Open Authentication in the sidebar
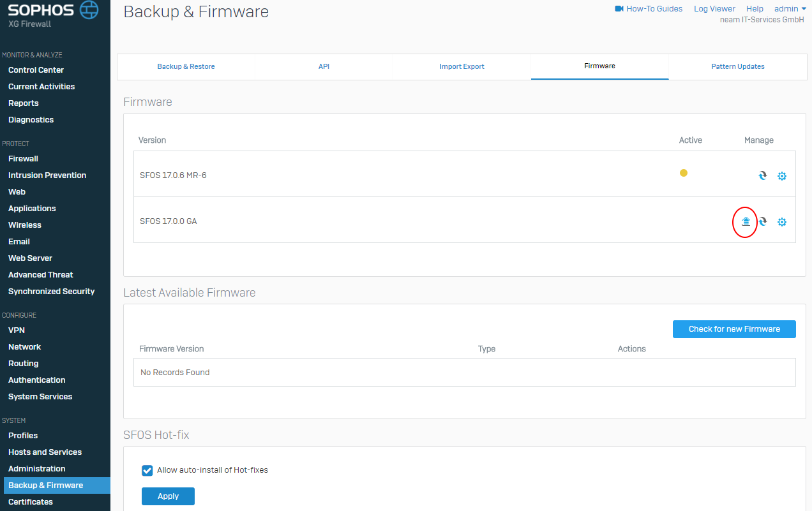The image size is (812, 511). click(x=36, y=380)
